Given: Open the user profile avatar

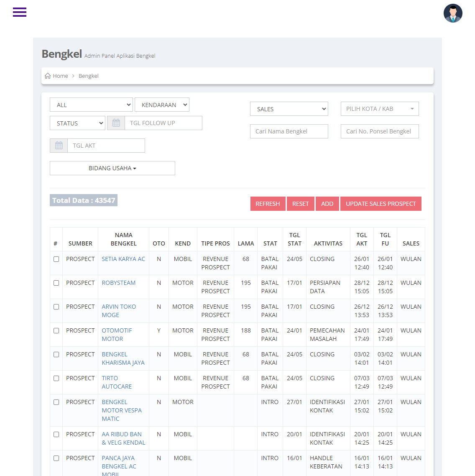Looking at the screenshot, I should tap(453, 13).
